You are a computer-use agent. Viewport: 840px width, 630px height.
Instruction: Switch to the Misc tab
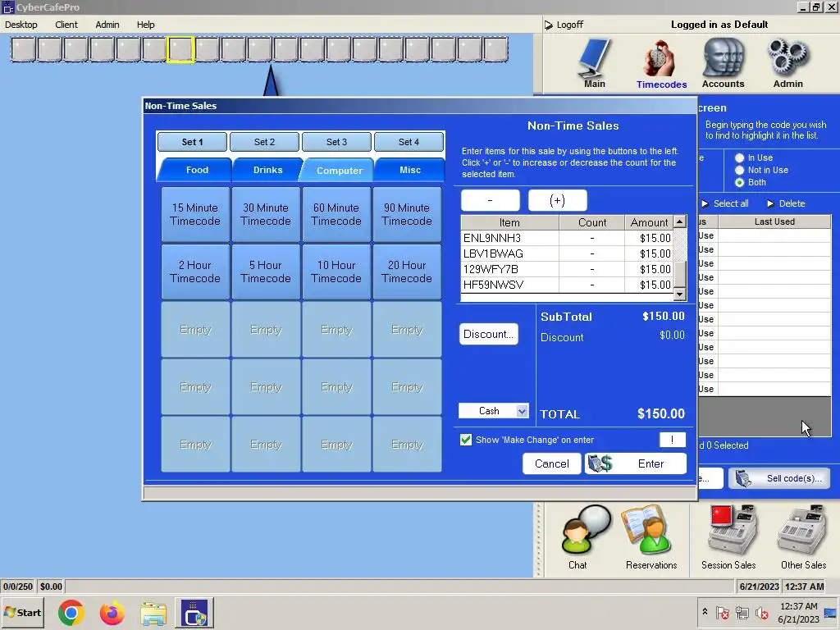click(x=410, y=170)
